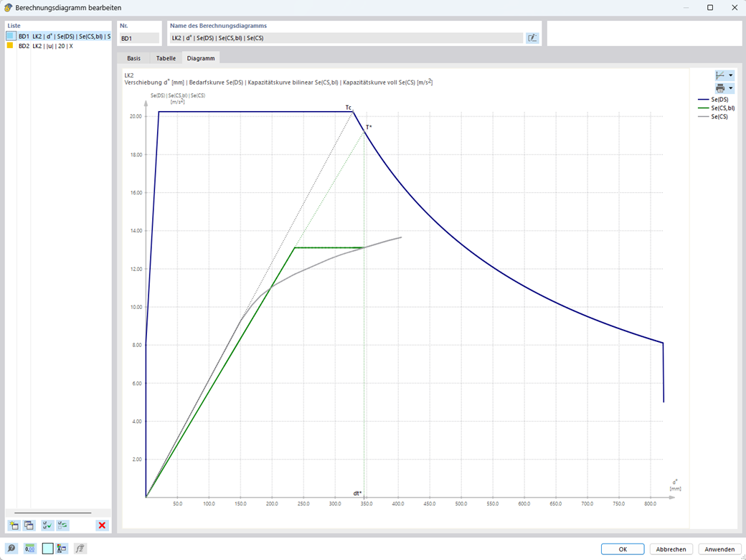The width and height of the screenshot is (746, 560).
Task: Expand the diagram axes options dropdown arrow
Action: coord(731,75)
